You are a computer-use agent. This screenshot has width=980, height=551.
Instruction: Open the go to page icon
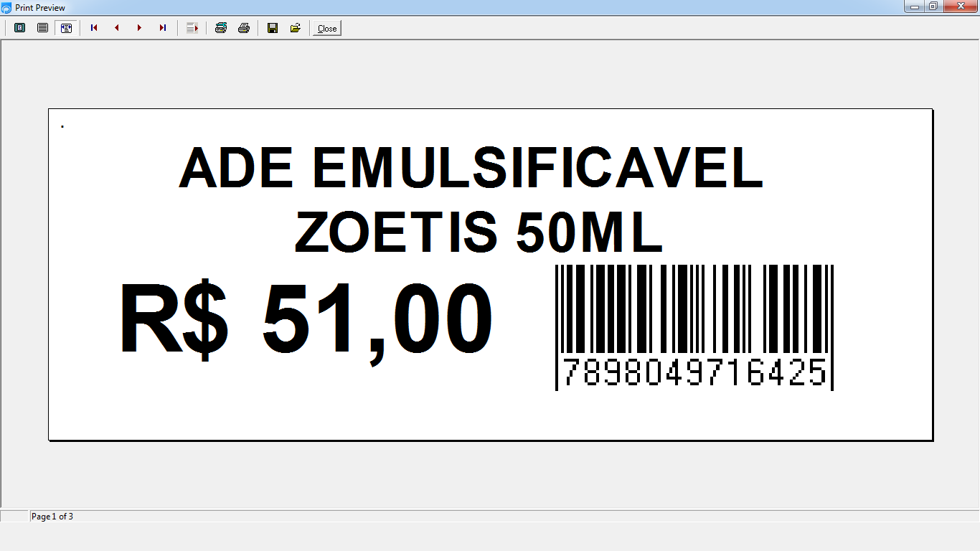pyautogui.click(x=192, y=28)
